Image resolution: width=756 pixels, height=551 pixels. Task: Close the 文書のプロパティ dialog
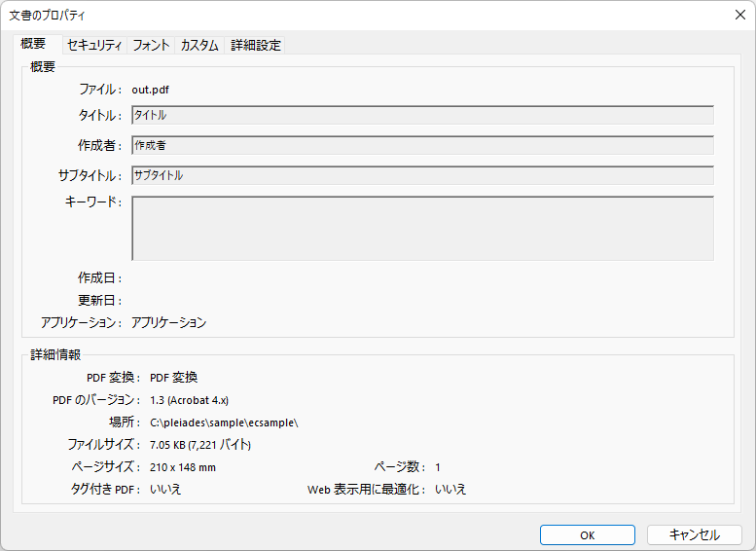point(740,15)
